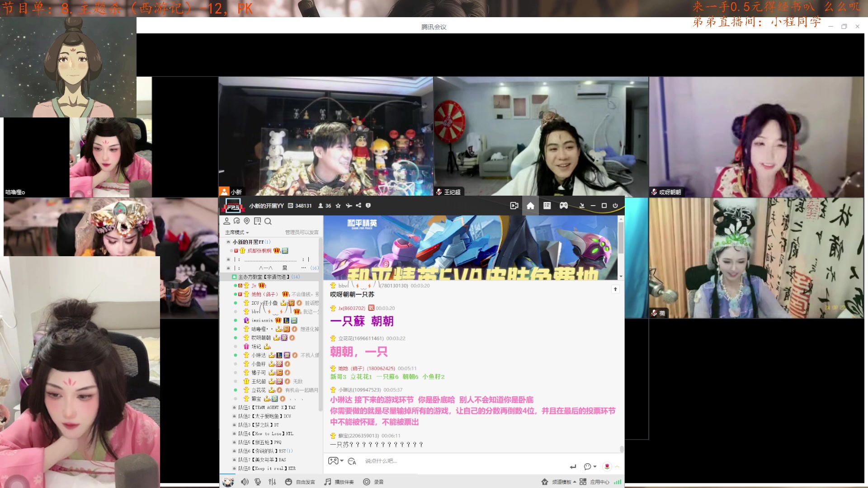The image size is (868, 488).
Task: Open the 应用中心 app center
Action: (x=594, y=482)
